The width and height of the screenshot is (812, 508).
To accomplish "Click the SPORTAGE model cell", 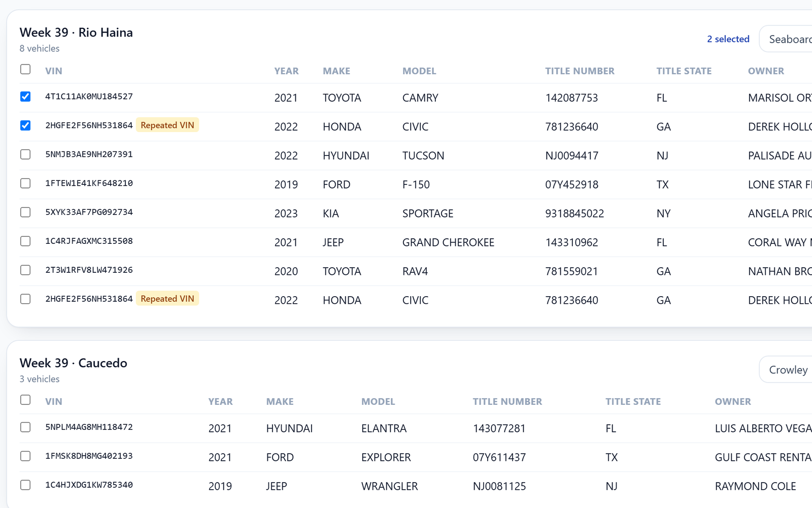I will (428, 214).
